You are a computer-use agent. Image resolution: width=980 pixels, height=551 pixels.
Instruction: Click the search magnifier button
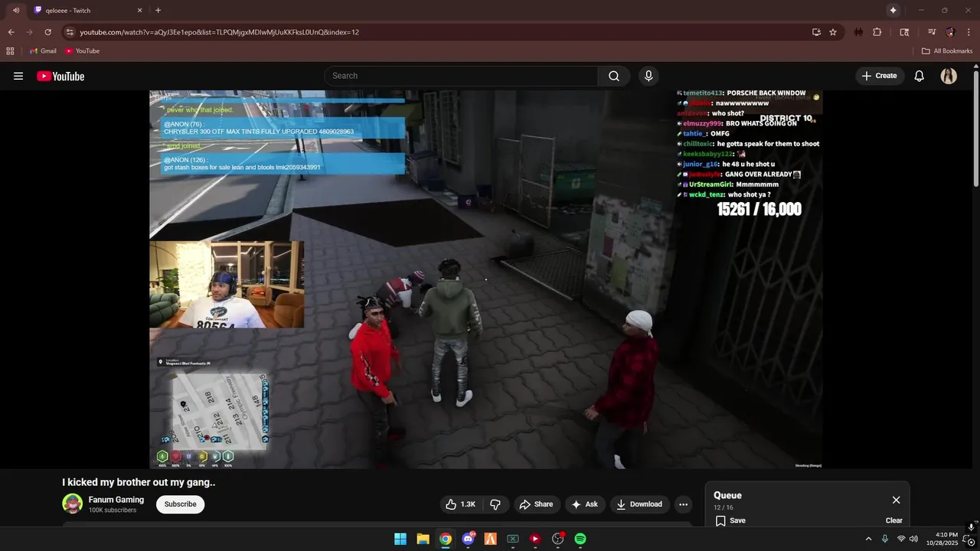(x=614, y=76)
